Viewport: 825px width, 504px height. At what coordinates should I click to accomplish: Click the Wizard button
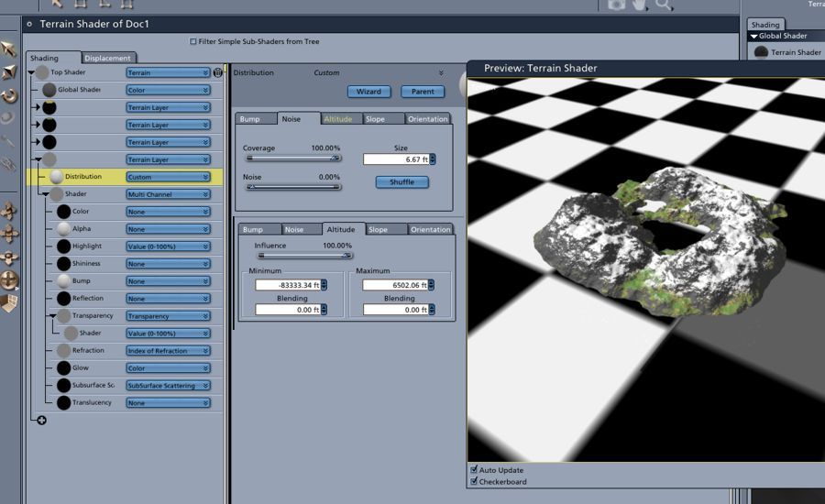click(368, 92)
